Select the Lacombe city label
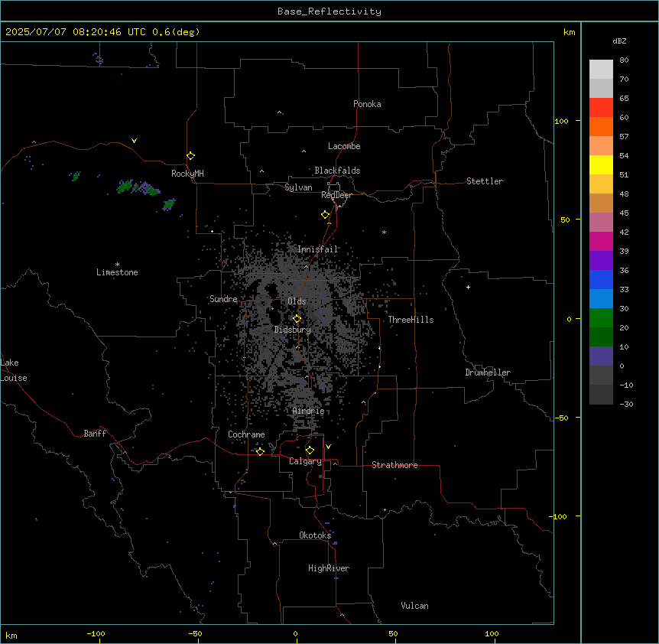The width and height of the screenshot is (659, 644). point(344,146)
